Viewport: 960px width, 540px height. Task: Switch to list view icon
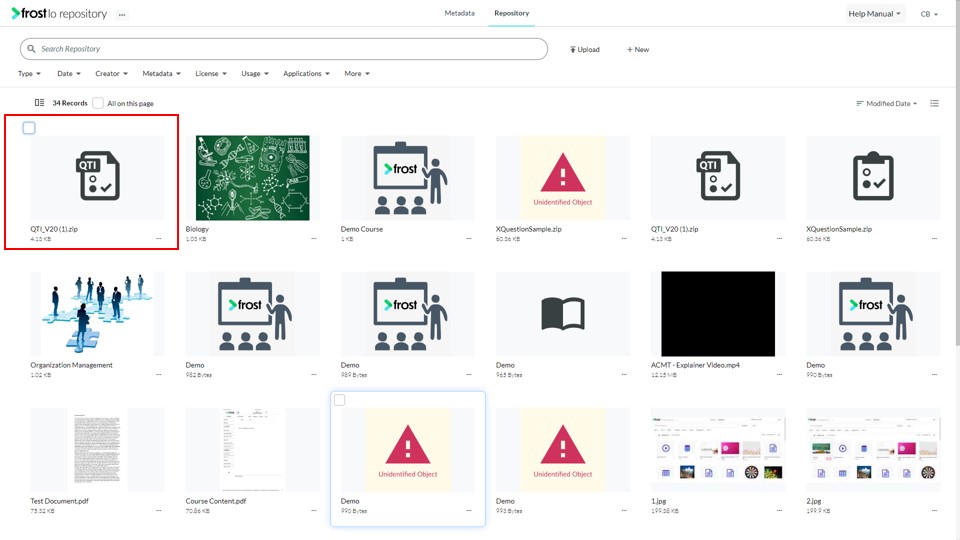[934, 103]
